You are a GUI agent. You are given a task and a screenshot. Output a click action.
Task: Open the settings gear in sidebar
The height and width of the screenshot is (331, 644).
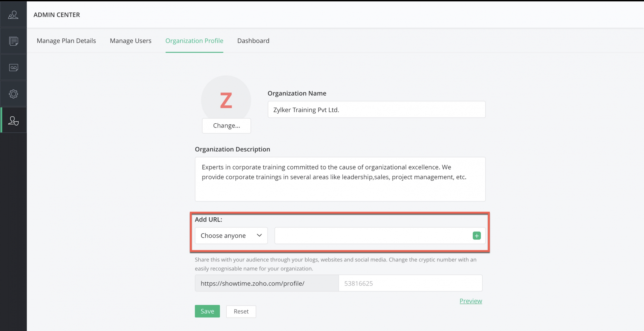(13, 94)
